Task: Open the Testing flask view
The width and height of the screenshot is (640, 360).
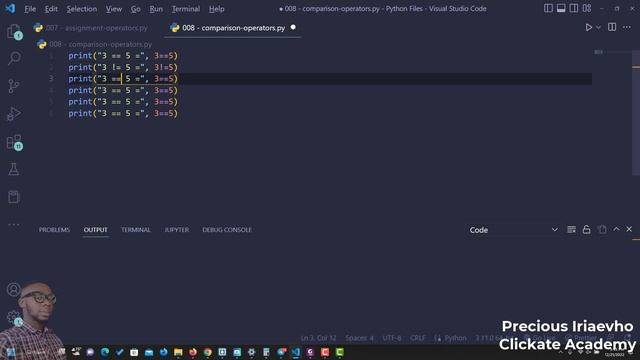Action: (14, 169)
